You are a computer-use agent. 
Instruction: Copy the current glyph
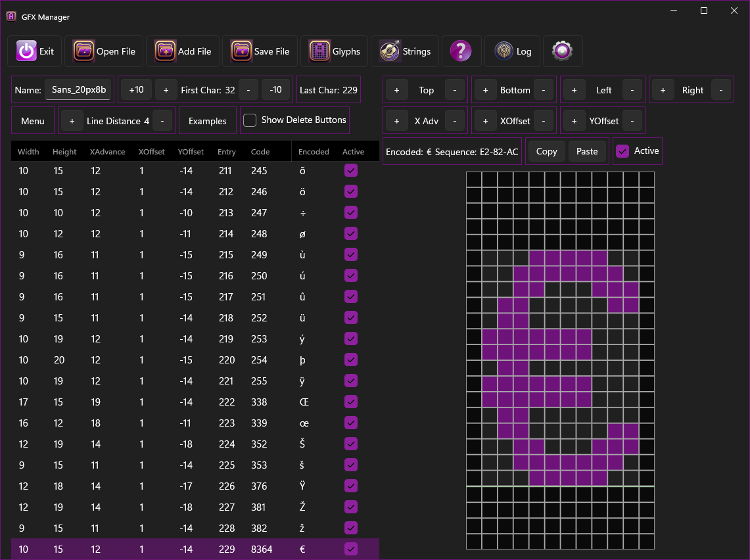click(546, 151)
